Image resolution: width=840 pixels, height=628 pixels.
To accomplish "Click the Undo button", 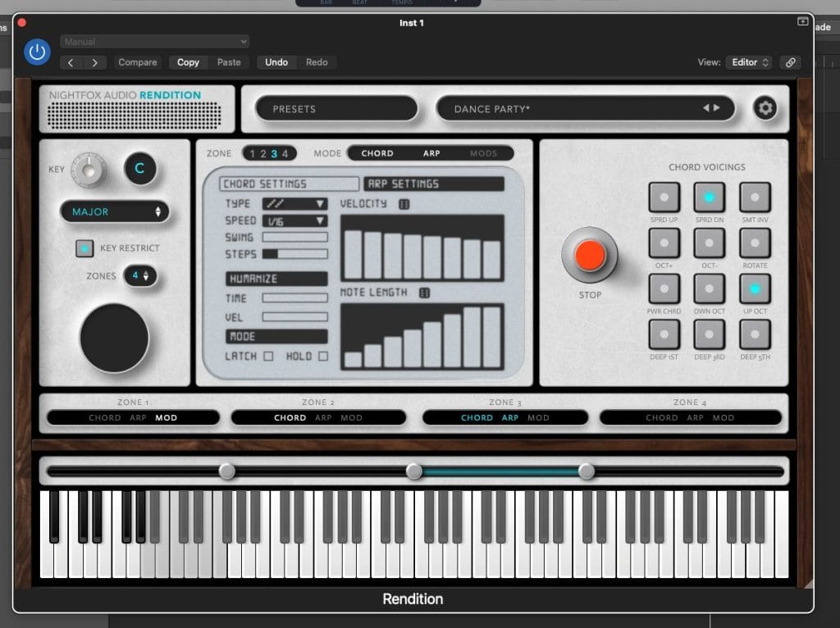I will 276,62.
